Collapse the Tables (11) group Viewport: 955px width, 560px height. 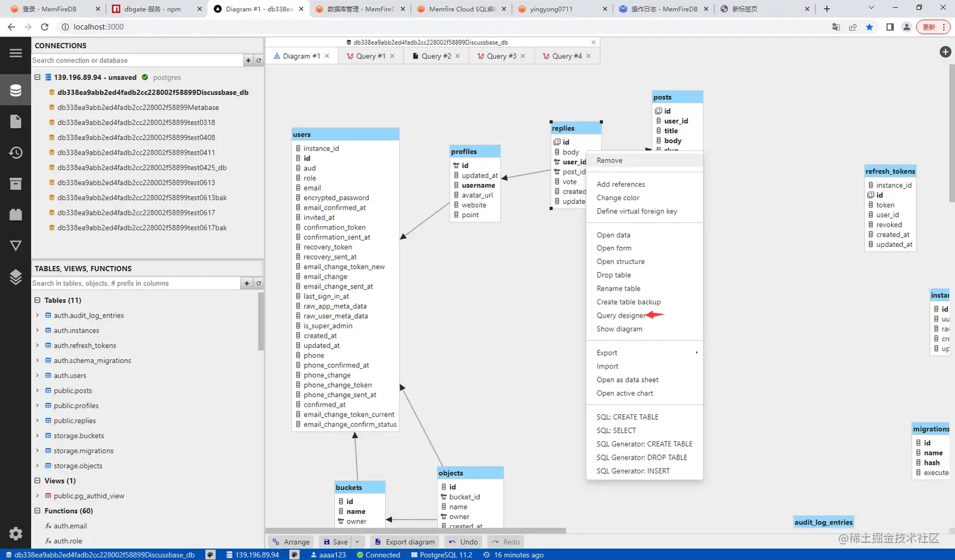pos(37,301)
